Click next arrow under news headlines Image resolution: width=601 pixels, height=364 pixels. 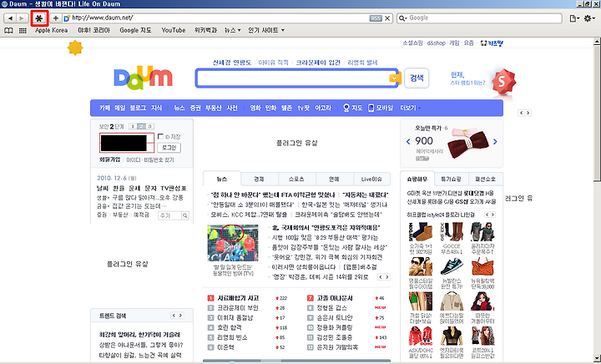[x=387, y=277]
